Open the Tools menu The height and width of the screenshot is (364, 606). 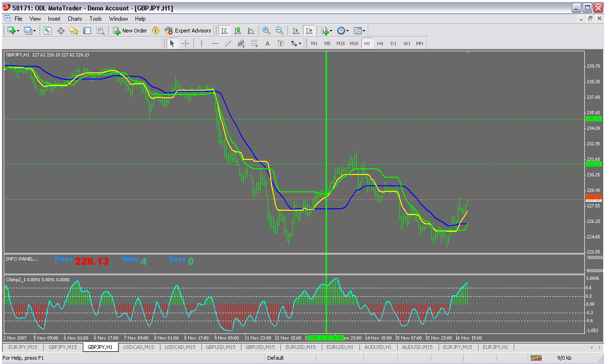(96, 19)
